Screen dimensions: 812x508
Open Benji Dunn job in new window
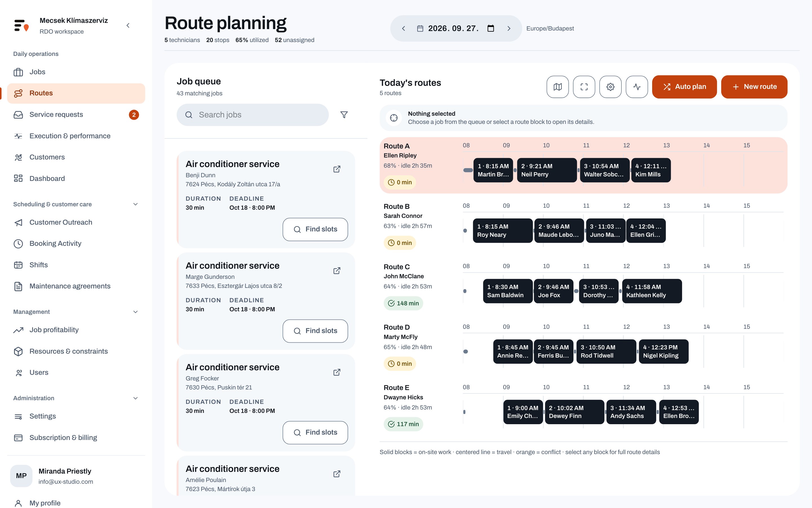point(337,169)
